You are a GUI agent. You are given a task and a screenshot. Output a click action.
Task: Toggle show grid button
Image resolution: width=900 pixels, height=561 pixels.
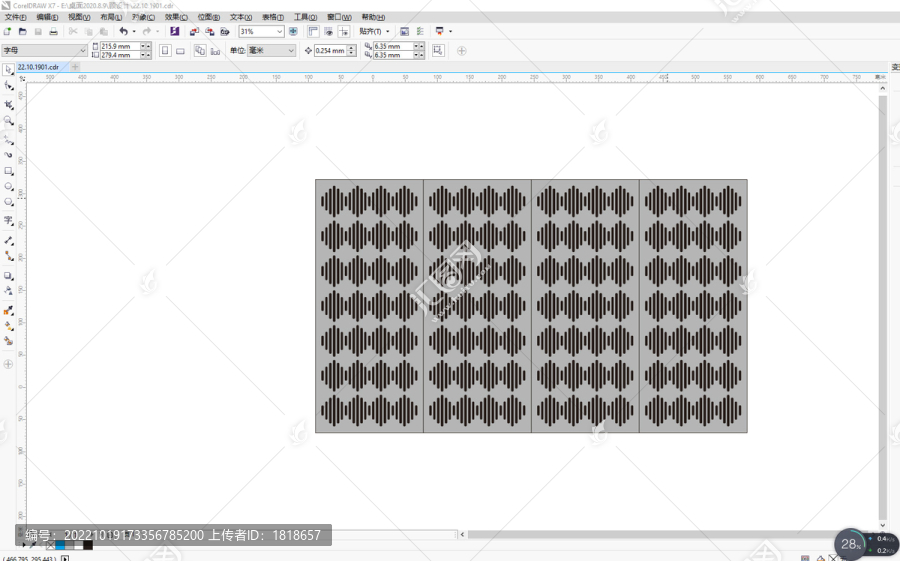coord(328,32)
